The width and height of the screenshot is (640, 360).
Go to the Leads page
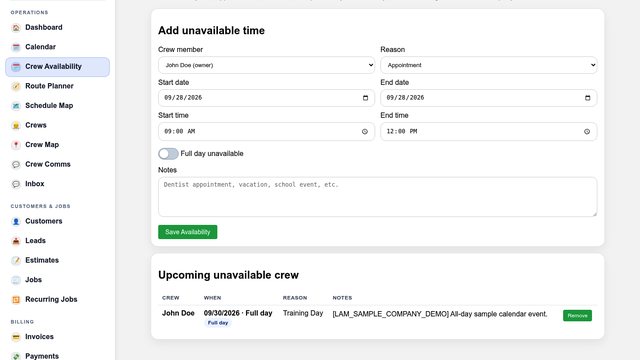coord(58,241)
